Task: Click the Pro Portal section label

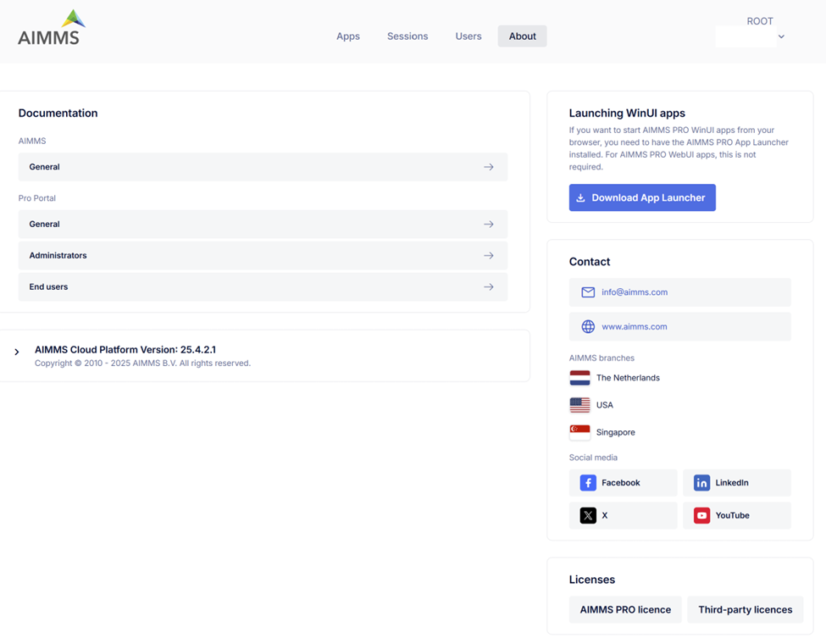Action: coord(37,198)
